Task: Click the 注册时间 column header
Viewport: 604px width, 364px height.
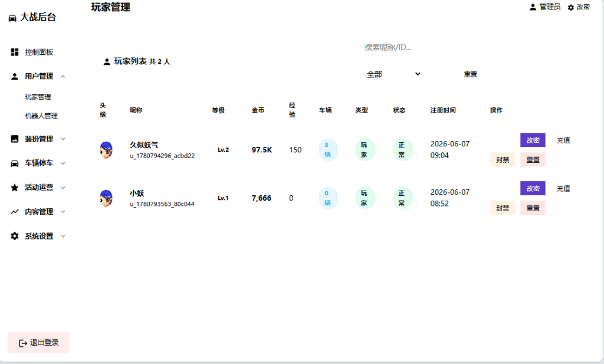Action: click(443, 110)
